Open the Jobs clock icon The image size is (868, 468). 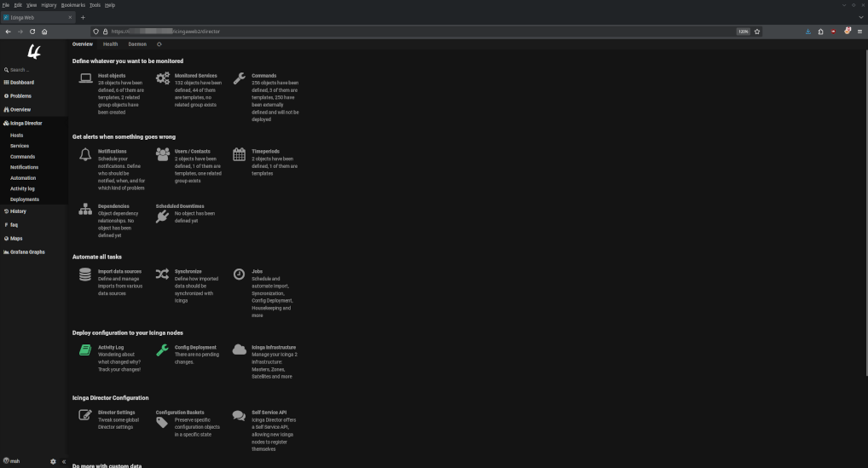tap(240, 274)
